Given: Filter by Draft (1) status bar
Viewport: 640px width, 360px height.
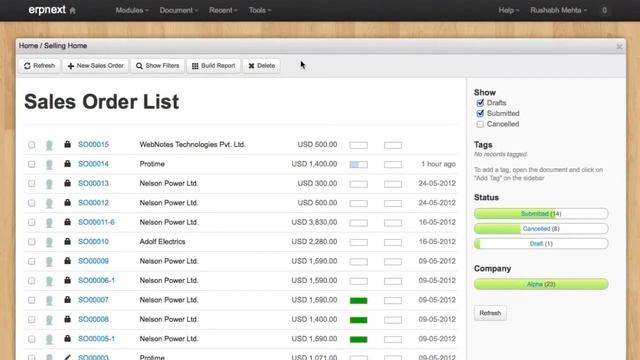Looking at the screenshot, I should (541, 244).
